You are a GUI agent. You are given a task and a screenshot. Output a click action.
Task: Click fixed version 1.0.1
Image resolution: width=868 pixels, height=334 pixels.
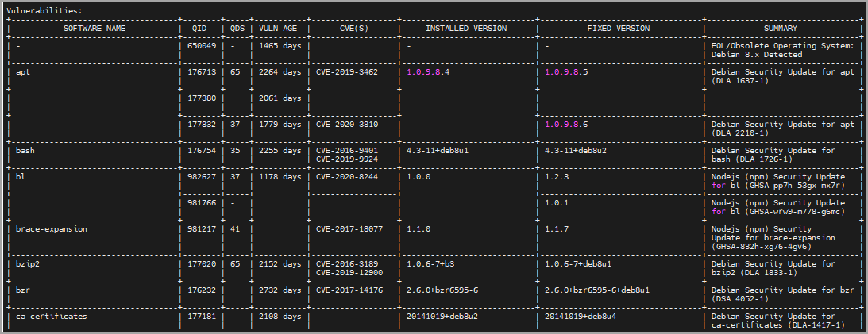tap(557, 203)
